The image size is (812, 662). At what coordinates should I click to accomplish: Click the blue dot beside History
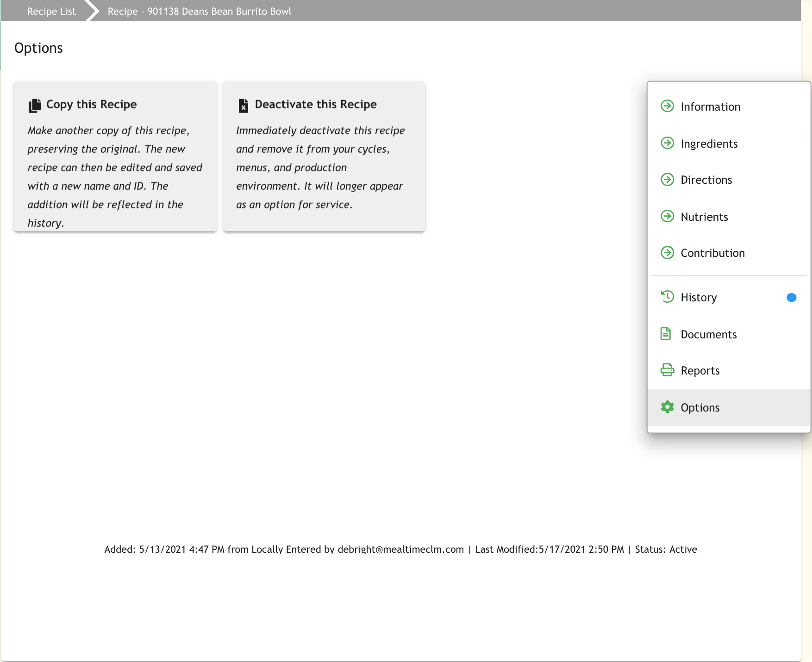click(792, 298)
